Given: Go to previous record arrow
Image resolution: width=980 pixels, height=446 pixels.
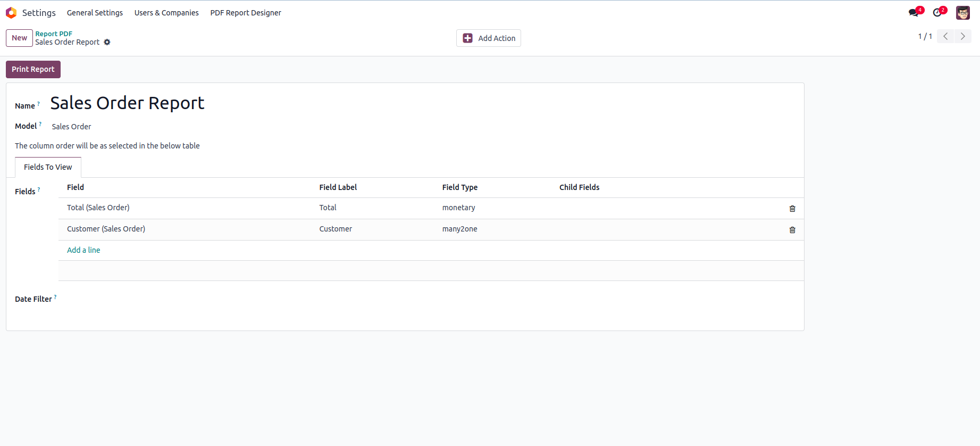Looking at the screenshot, I should [x=945, y=36].
